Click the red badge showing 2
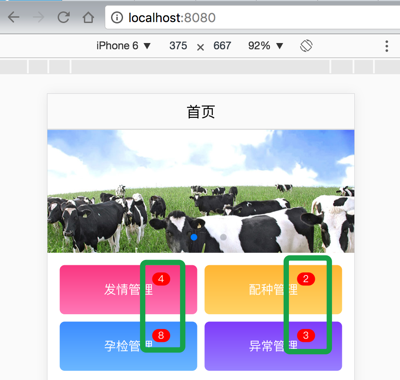The image size is (400, 380). click(306, 279)
